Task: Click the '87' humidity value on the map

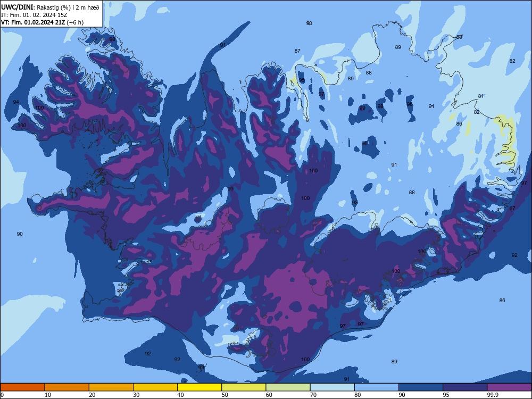Action: 297,51
